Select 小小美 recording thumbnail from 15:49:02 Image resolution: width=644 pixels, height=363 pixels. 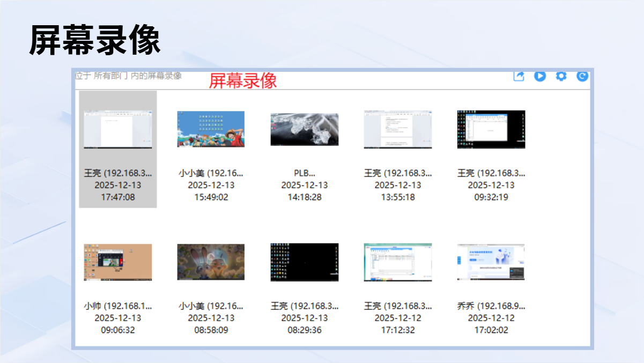tap(211, 129)
